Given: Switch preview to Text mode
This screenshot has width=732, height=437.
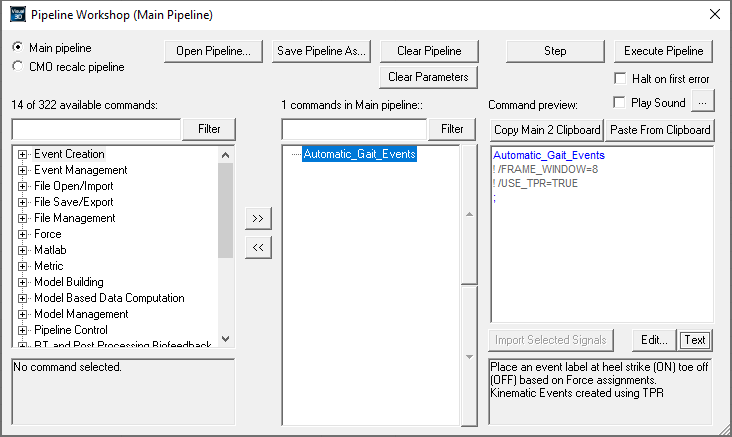Looking at the screenshot, I should tap(695, 340).
